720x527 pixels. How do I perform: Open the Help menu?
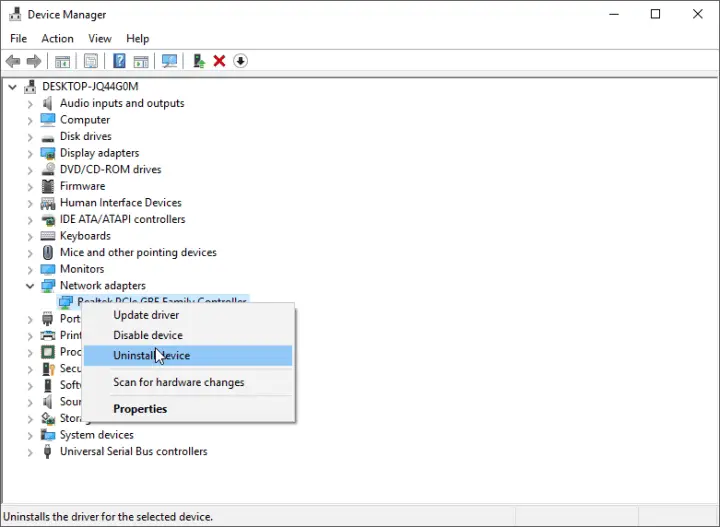coord(138,39)
